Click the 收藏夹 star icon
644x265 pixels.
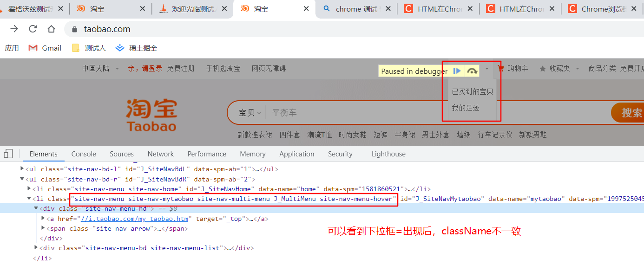click(542, 69)
